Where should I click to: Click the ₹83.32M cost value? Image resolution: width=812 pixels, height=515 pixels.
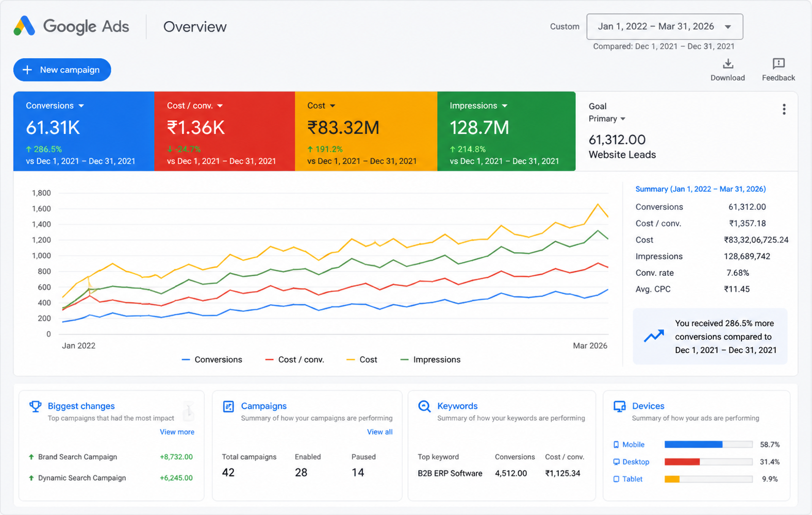343,127
